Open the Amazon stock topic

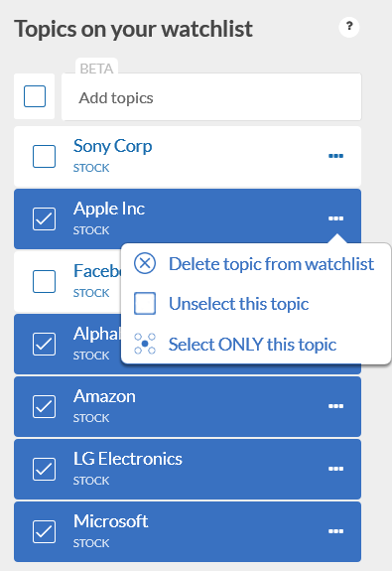104,396
